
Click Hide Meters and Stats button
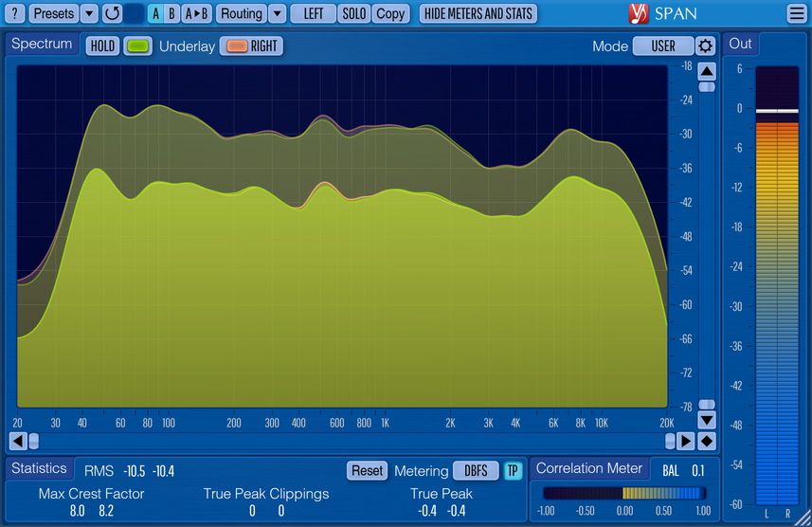coord(478,13)
